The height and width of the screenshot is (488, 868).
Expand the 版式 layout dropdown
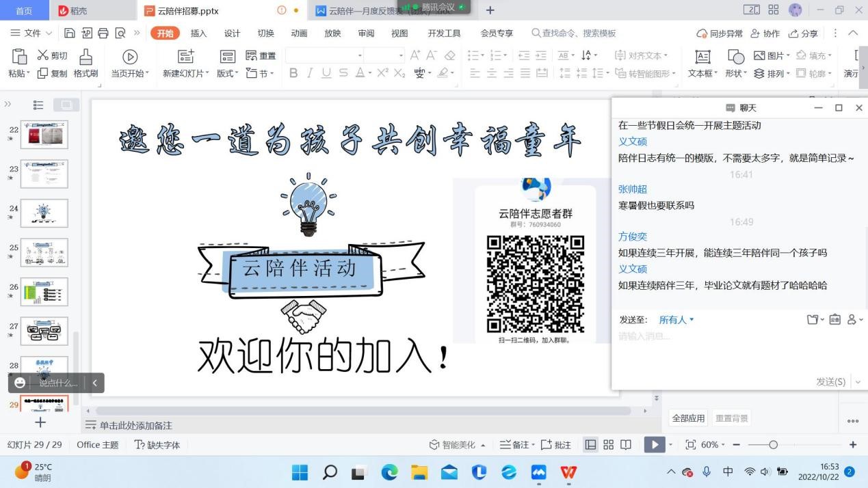[x=226, y=74]
